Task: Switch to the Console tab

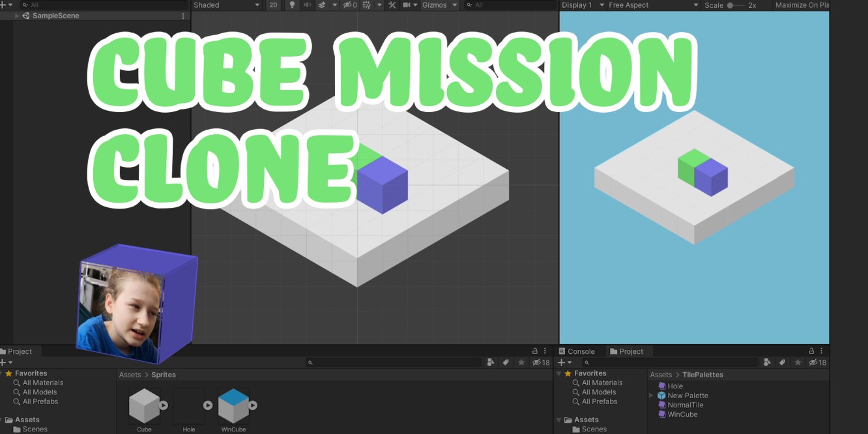Action: point(580,351)
